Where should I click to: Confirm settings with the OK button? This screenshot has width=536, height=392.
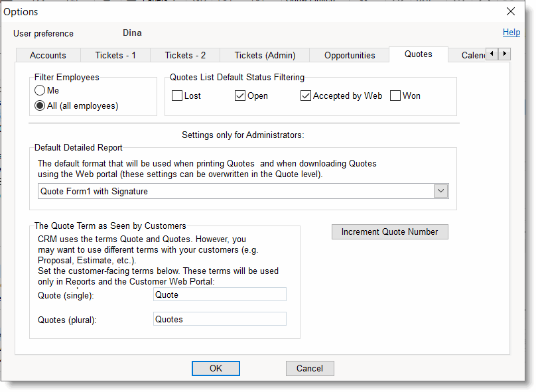216,368
